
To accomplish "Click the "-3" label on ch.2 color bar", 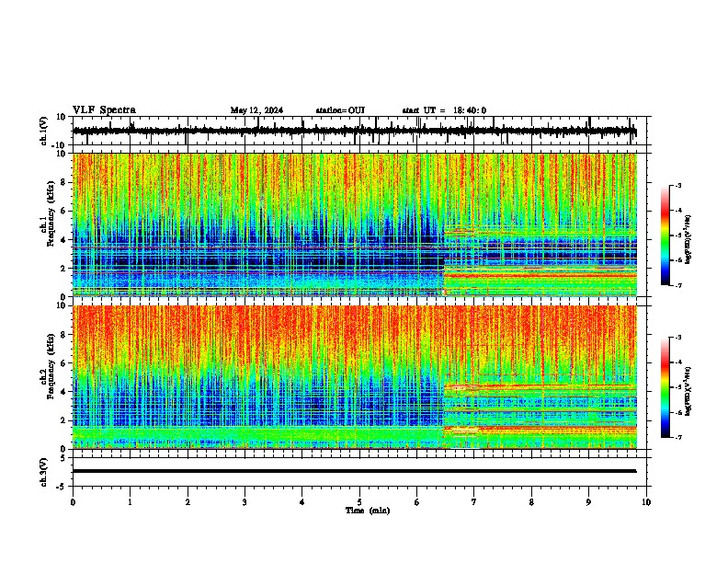I will 677,338.
